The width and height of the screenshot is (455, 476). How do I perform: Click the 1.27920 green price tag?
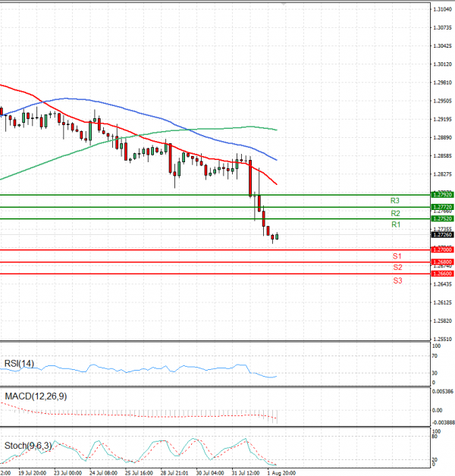pyautogui.click(x=442, y=195)
